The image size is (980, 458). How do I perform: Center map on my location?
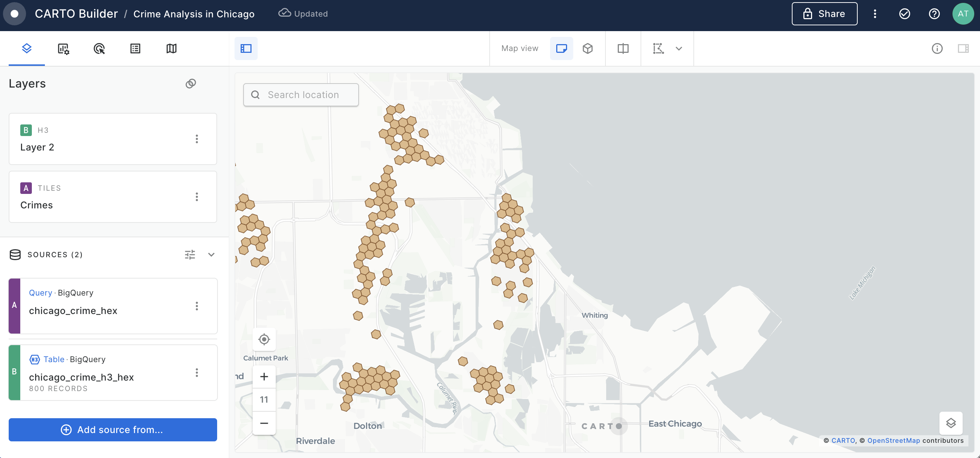pyautogui.click(x=264, y=339)
